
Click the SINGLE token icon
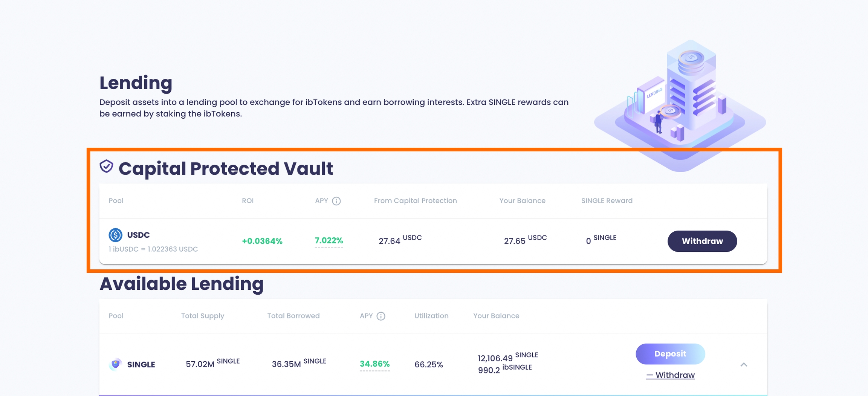tap(116, 364)
